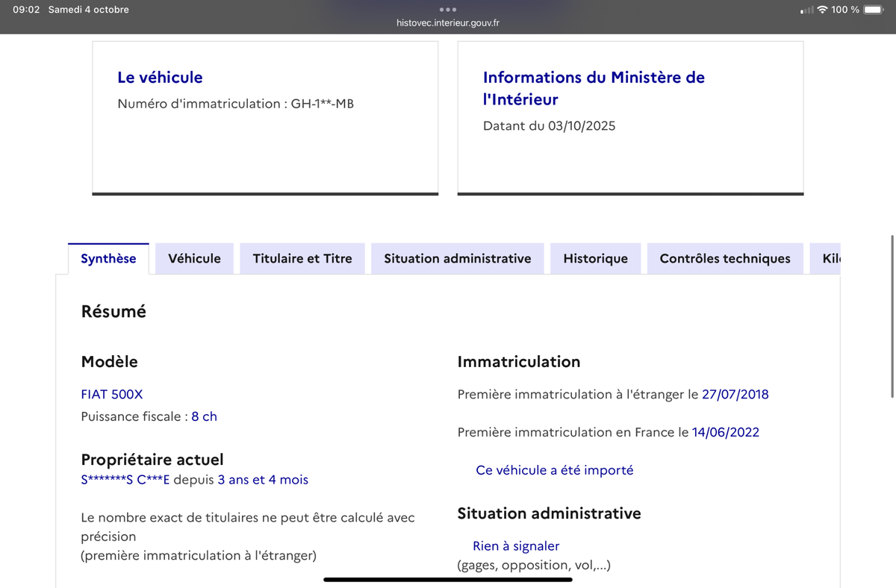
Task: Click the 'Le véhicule' card heading
Action: tap(160, 77)
